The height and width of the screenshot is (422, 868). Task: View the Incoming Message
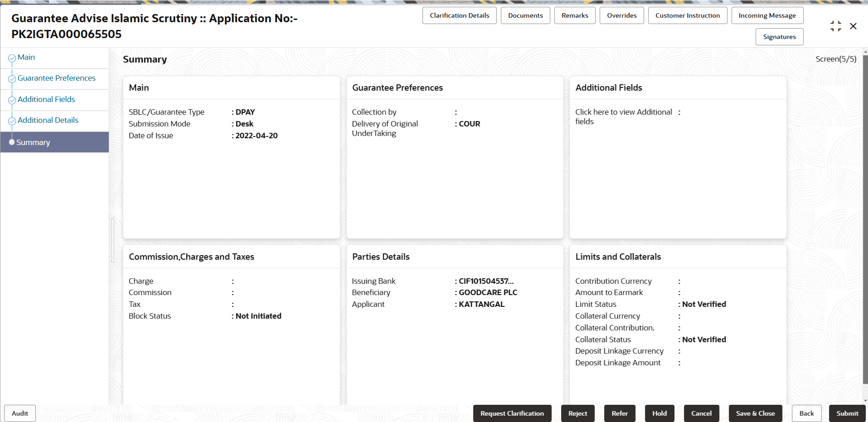(767, 15)
